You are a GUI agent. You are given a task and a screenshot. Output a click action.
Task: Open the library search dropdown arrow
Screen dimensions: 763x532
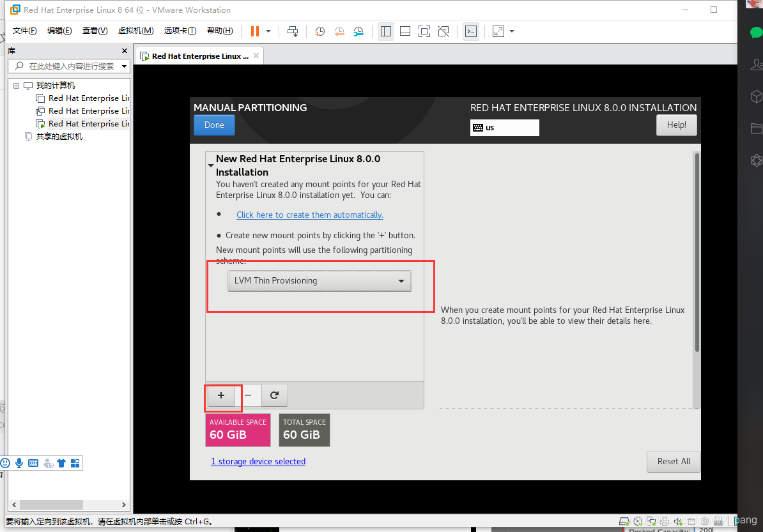pyautogui.click(x=124, y=66)
